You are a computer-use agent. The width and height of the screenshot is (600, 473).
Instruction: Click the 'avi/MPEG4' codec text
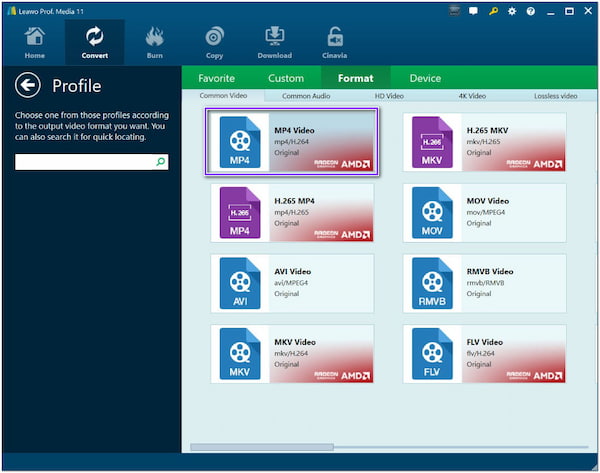[x=291, y=283]
